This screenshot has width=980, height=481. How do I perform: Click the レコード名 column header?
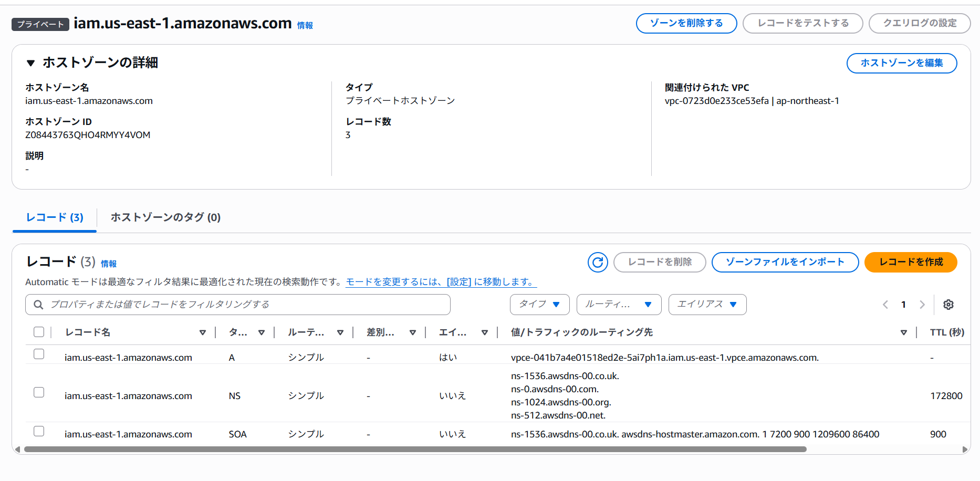(88, 332)
